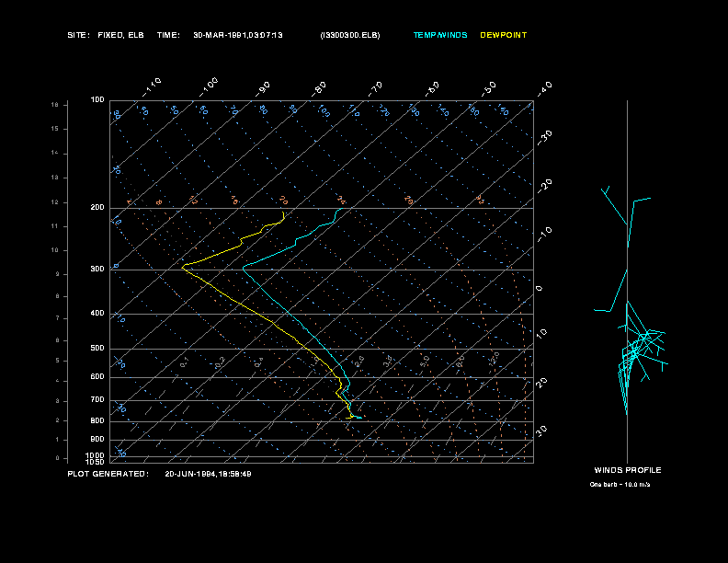Click the '600' pressure level label
Image resolution: width=728 pixels, height=563 pixels.
[x=97, y=377]
